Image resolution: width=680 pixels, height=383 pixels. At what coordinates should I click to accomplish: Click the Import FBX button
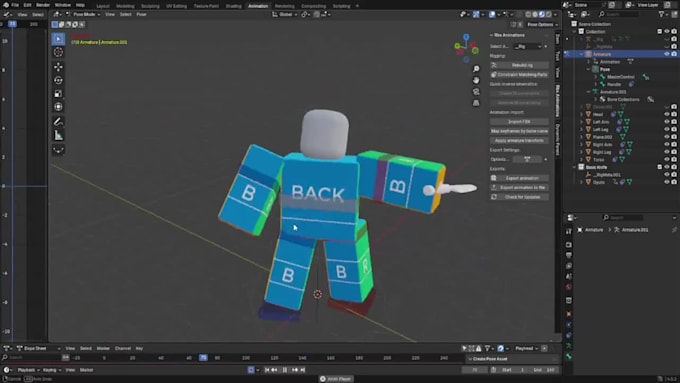519,122
